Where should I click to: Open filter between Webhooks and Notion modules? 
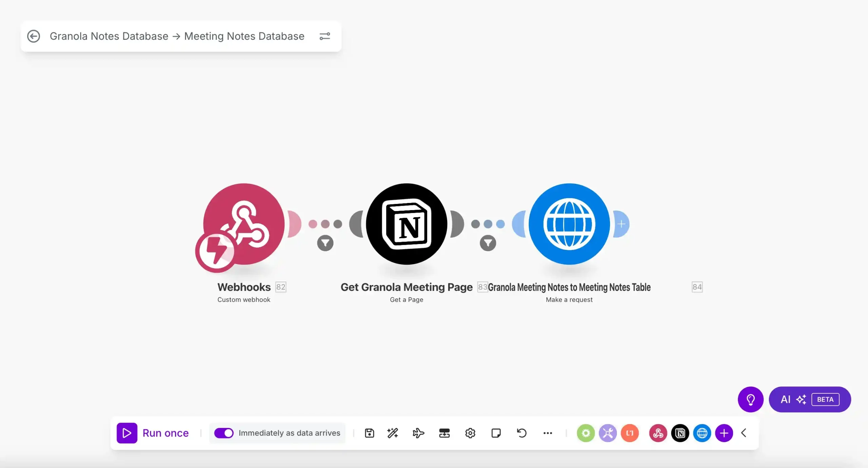[x=325, y=243]
